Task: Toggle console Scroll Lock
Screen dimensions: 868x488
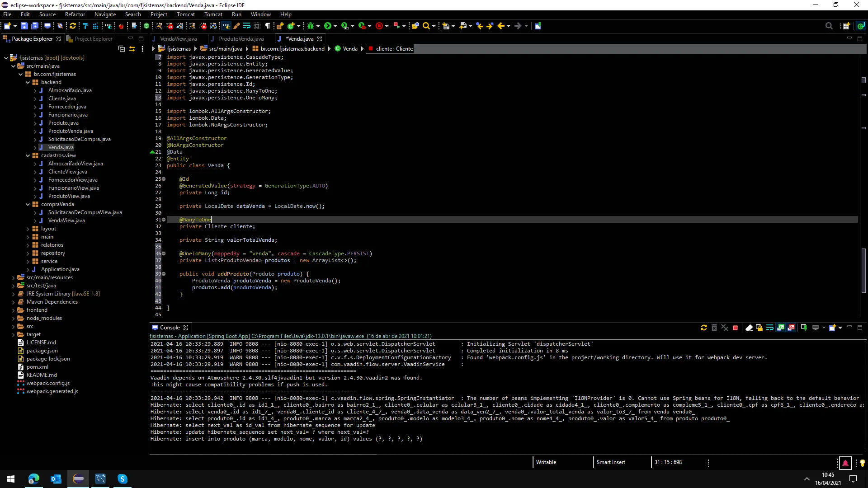Action: click(759, 328)
